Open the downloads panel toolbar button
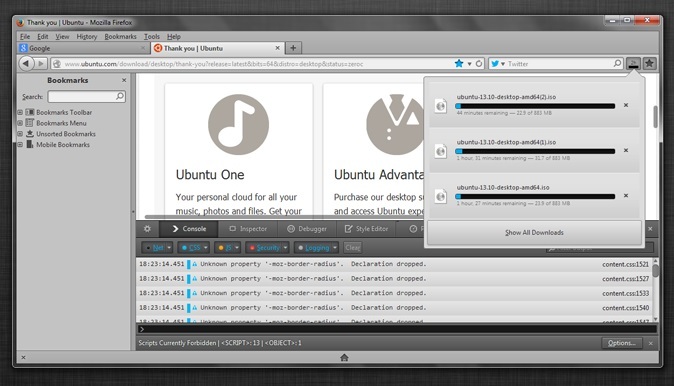This screenshot has height=386, width=674. pyautogui.click(x=633, y=64)
